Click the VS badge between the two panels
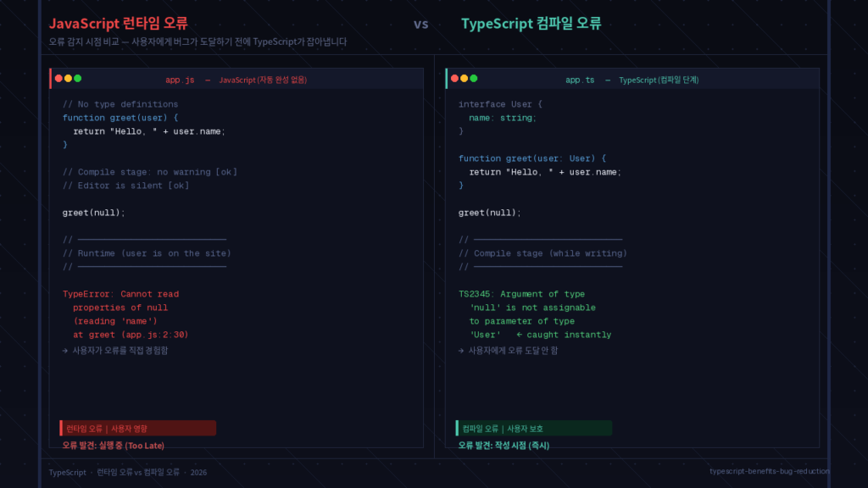This screenshot has width=868, height=488. coord(421,25)
